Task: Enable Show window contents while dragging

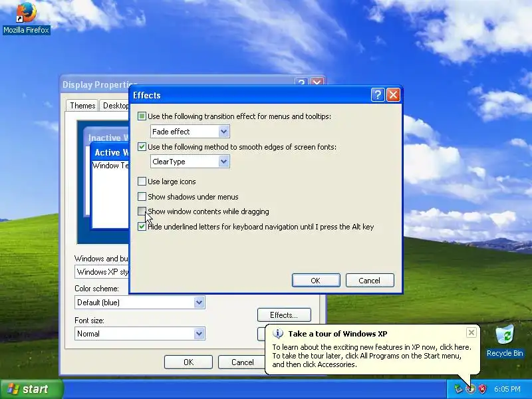Action: 142,211
